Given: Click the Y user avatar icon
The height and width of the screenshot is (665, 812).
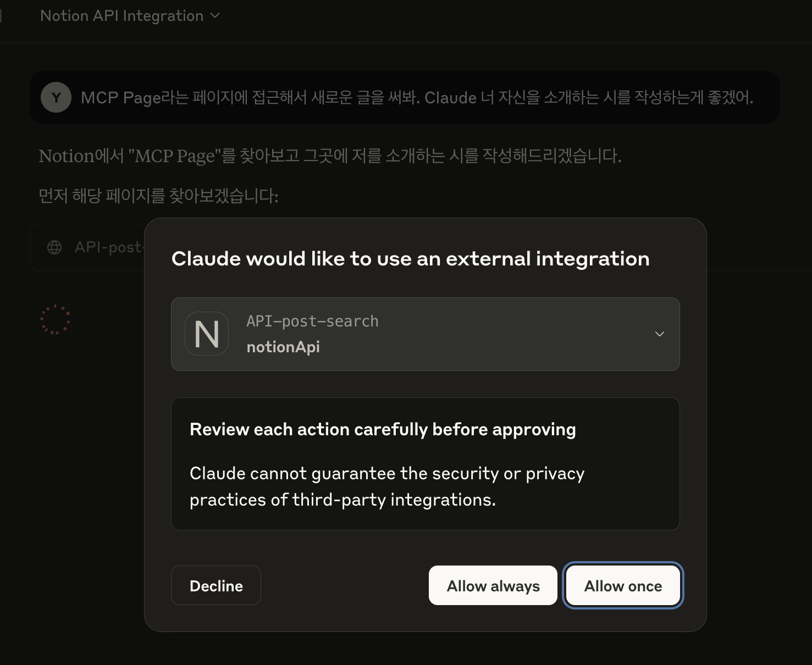Looking at the screenshot, I should pos(56,97).
